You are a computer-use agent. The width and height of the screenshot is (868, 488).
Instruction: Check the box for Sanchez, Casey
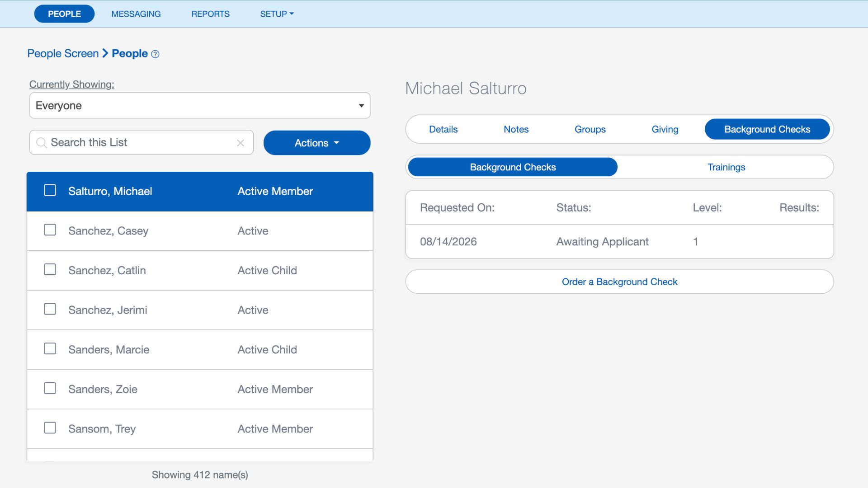pyautogui.click(x=50, y=230)
